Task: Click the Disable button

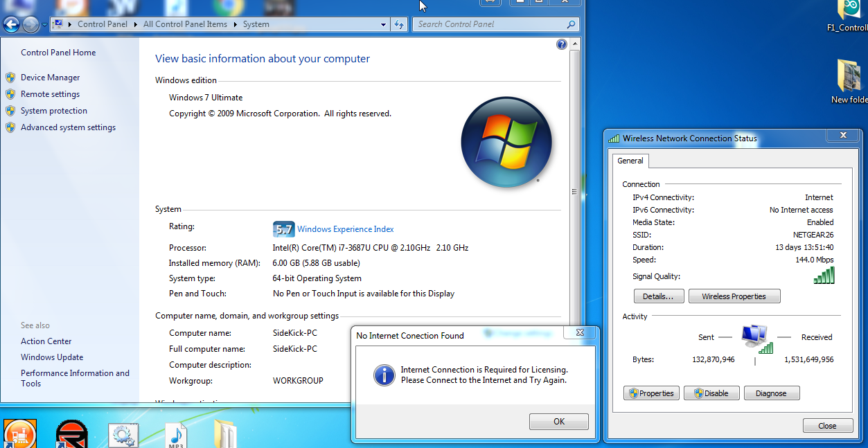Action: coord(711,393)
